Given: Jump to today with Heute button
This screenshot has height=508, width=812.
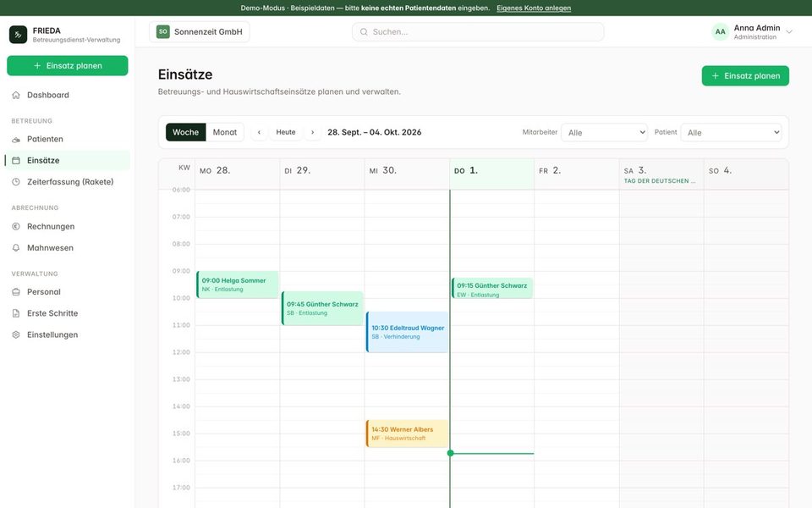Looking at the screenshot, I should 285,132.
